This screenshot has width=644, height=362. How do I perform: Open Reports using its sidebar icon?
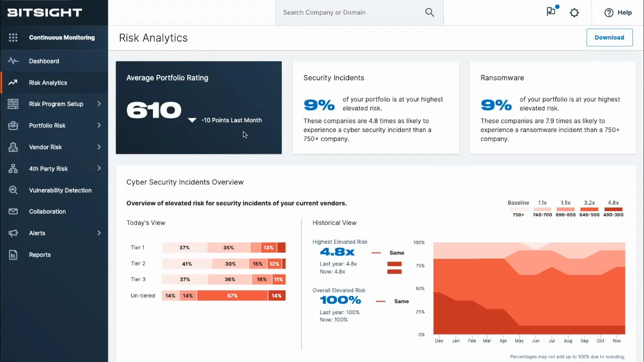point(13,254)
